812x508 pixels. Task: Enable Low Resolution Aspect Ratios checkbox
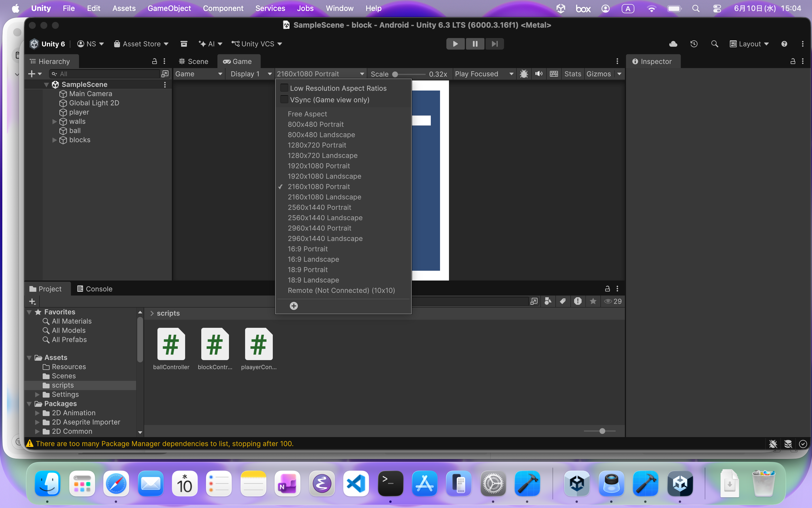(x=284, y=88)
